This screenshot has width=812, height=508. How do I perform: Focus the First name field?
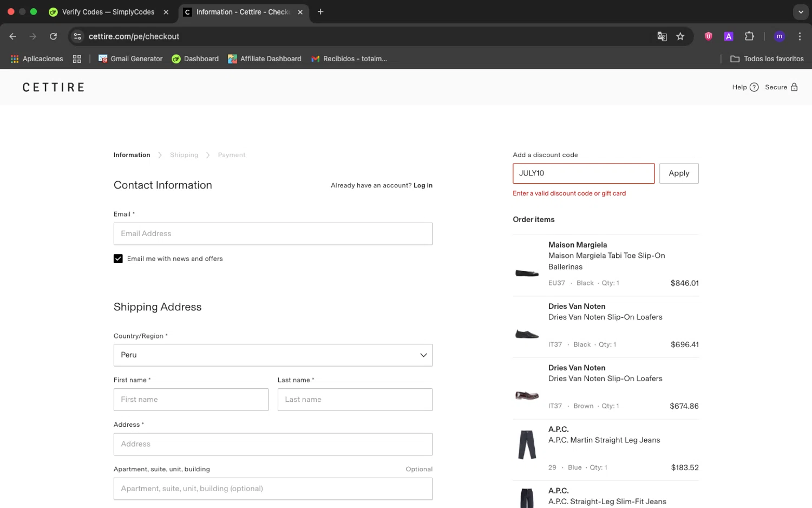[x=191, y=400]
